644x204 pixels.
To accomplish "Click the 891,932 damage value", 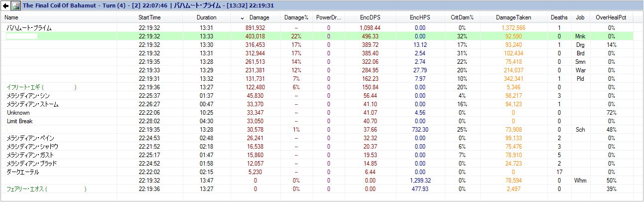I will 255,28.
